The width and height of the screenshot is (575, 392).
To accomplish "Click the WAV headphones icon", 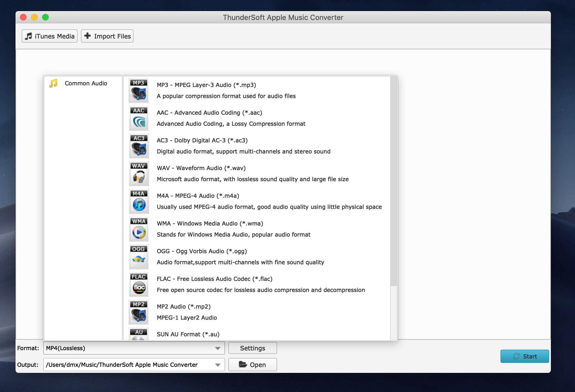I will pos(139,174).
